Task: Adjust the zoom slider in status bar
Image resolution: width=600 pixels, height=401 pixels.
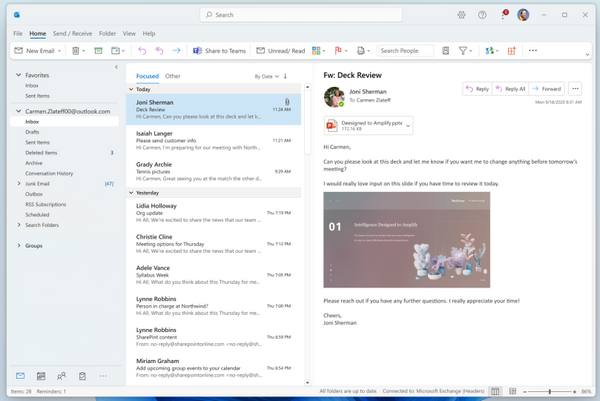Action: 549,391
